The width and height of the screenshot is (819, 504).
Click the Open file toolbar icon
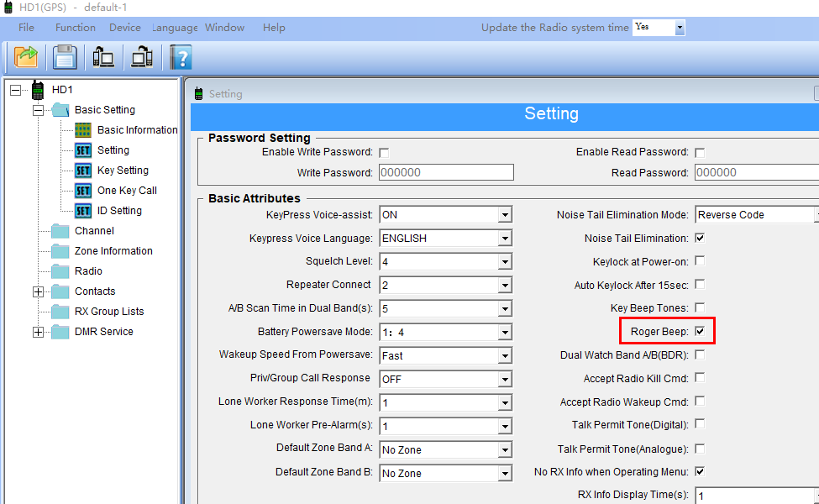(x=26, y=57)
